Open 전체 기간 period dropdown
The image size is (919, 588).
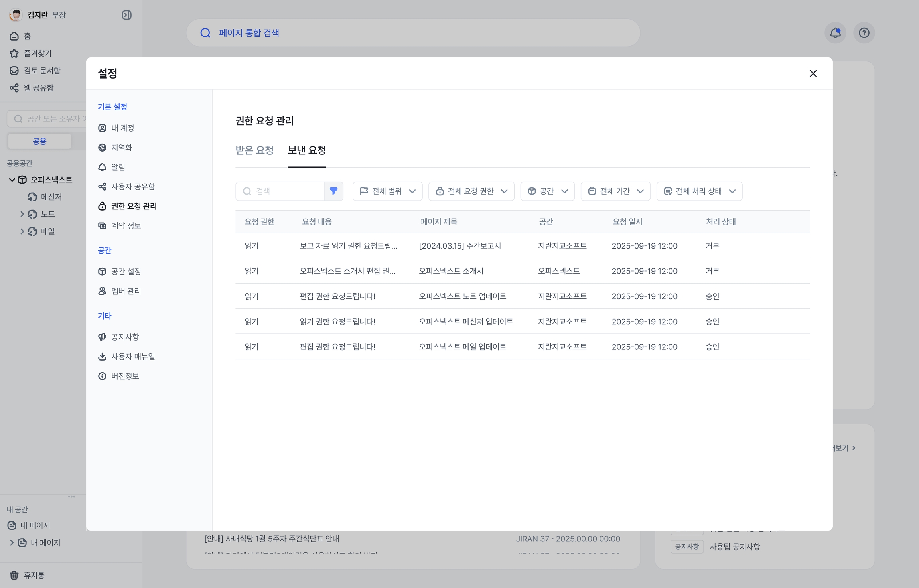[615, 191]
